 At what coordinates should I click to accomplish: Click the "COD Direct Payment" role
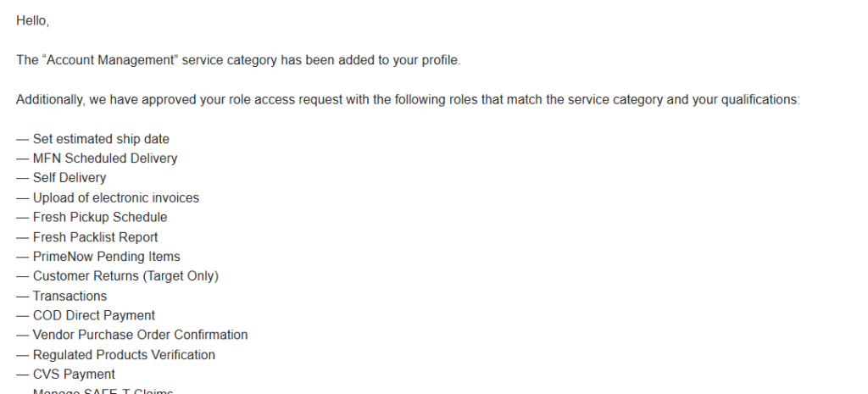pos(94,315)
